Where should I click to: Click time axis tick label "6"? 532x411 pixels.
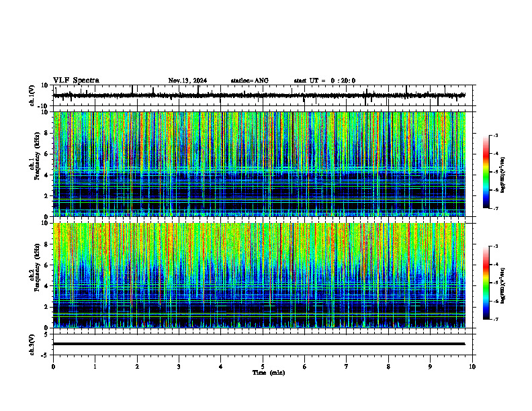pyautogui.click(x=304, y=367)
